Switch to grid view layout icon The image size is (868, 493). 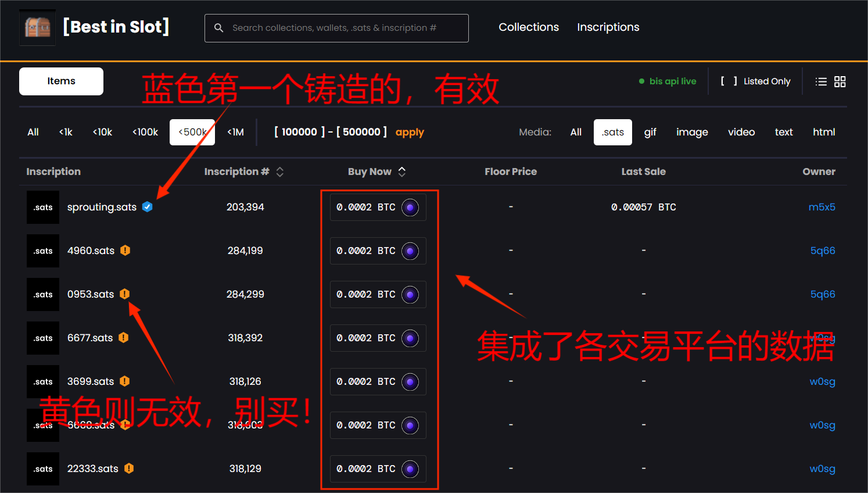840,81
